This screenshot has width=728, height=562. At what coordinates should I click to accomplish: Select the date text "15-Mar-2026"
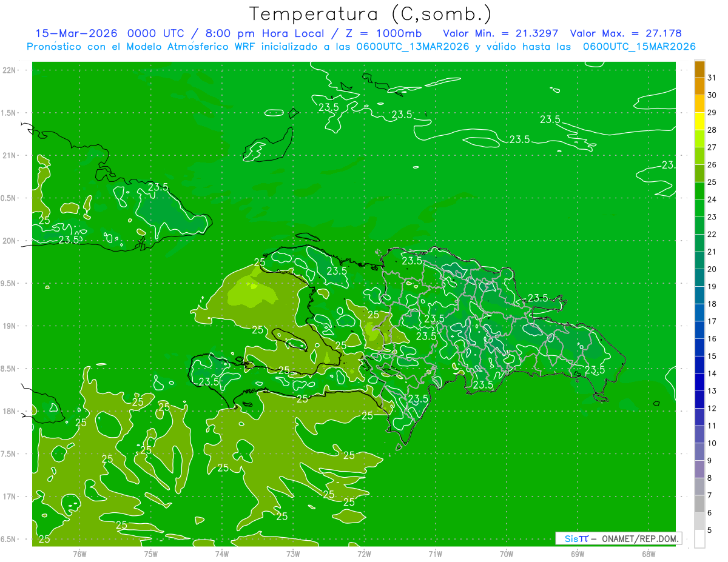tap(76, 33)
